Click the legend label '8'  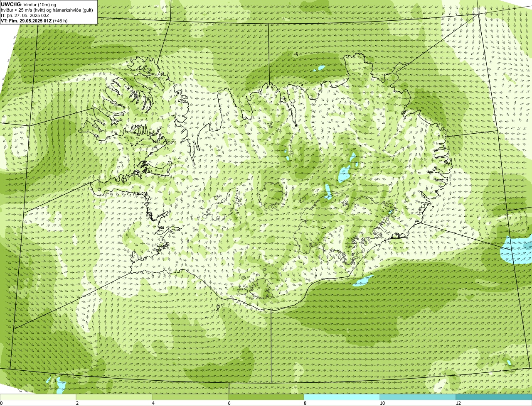tap(305, 403)
